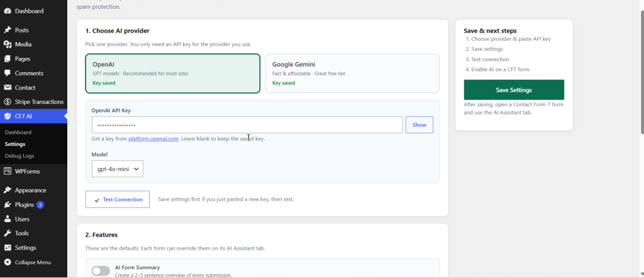
Task: Click the Collapse Menu label
Action: (33, 262)
